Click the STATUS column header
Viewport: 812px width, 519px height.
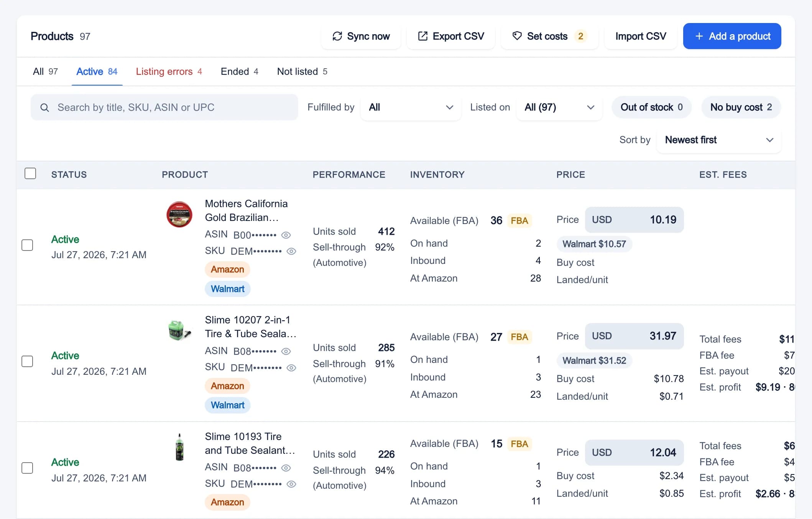pos(69,175)
